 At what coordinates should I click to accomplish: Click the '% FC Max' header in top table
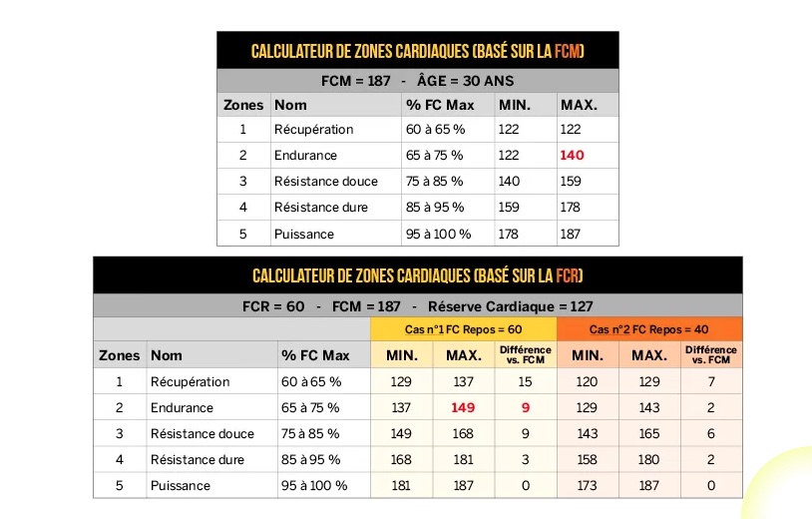[440, 105]
